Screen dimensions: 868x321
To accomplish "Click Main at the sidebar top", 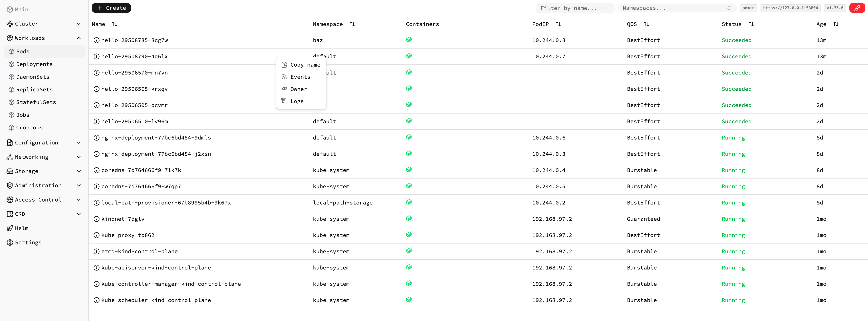I will [18, 10].
